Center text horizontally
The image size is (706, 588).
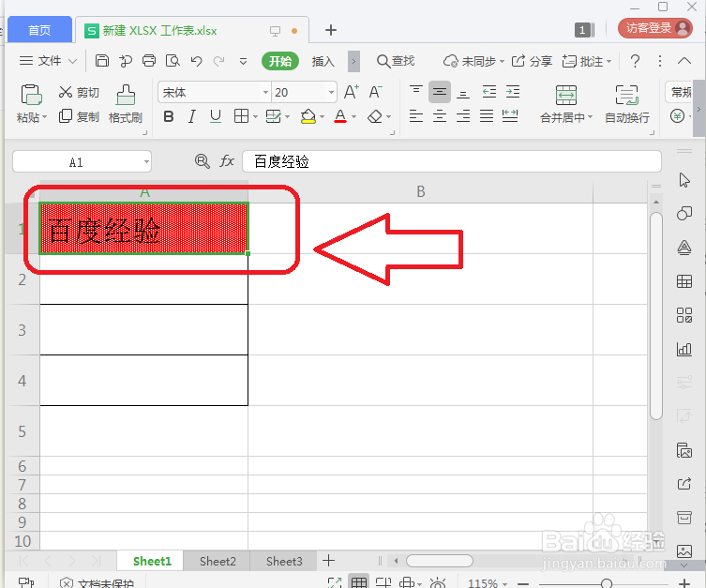(x=440, y=116)
